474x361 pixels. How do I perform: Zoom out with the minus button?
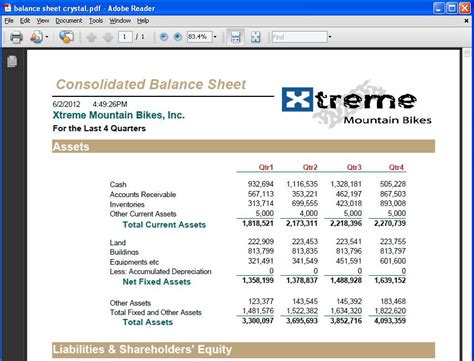pyautogui.click(x=164, y=37)
